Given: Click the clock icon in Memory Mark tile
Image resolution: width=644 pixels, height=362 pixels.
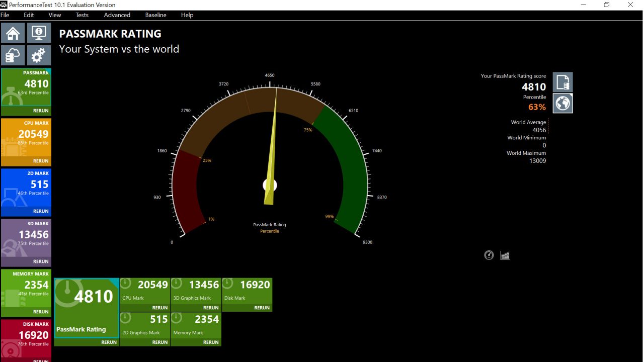Looking at the screenshot, I should click(177, 318).
